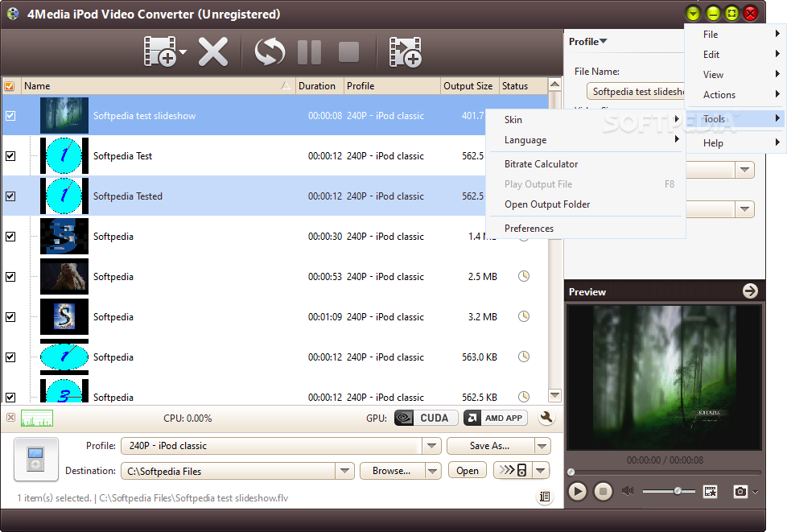Pause conversion using the pause icon
The image size is (787, 532).
[x=309, y=52]
